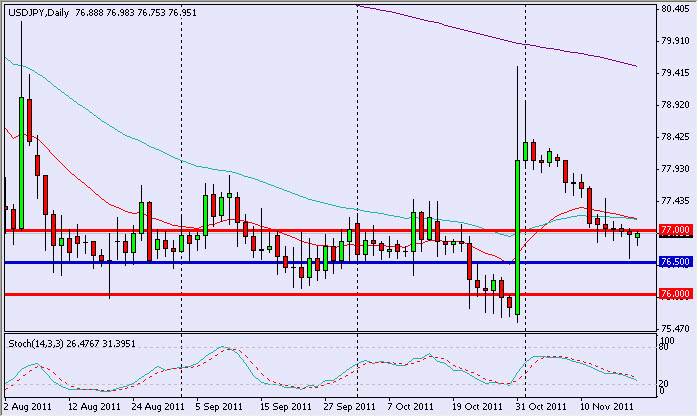Click the 5 Sep 2011 date label

(218, 408)
